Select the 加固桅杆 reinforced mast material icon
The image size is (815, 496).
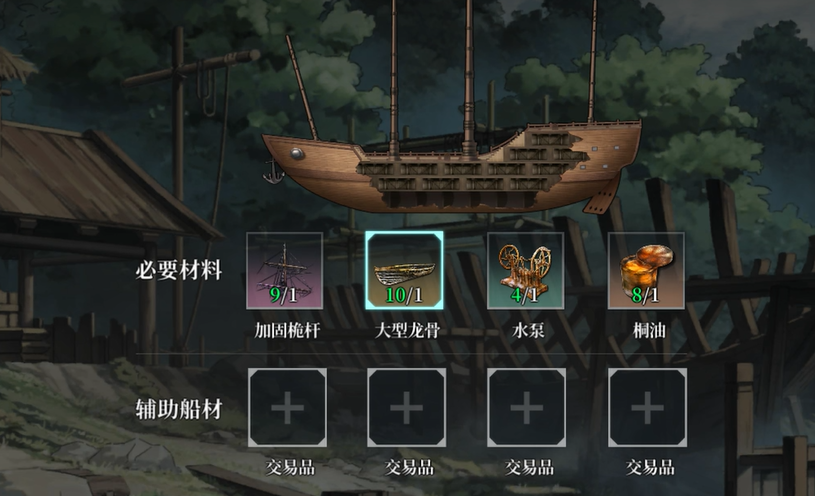tap(284, 270)
